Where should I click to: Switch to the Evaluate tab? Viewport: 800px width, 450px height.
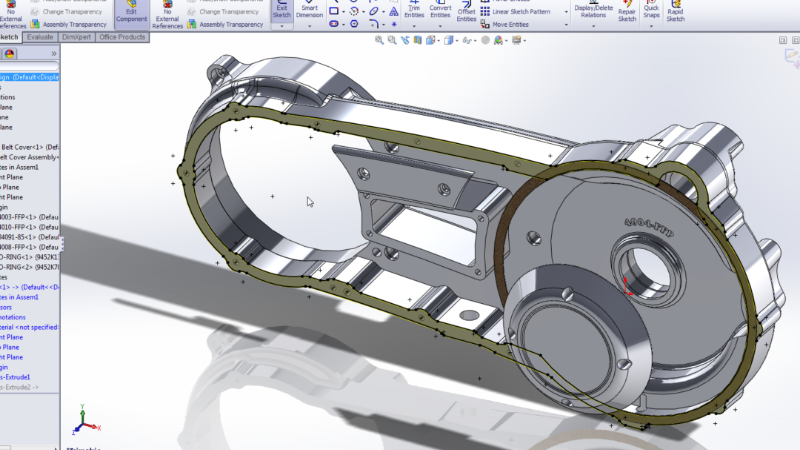click(x=40, y=37)
